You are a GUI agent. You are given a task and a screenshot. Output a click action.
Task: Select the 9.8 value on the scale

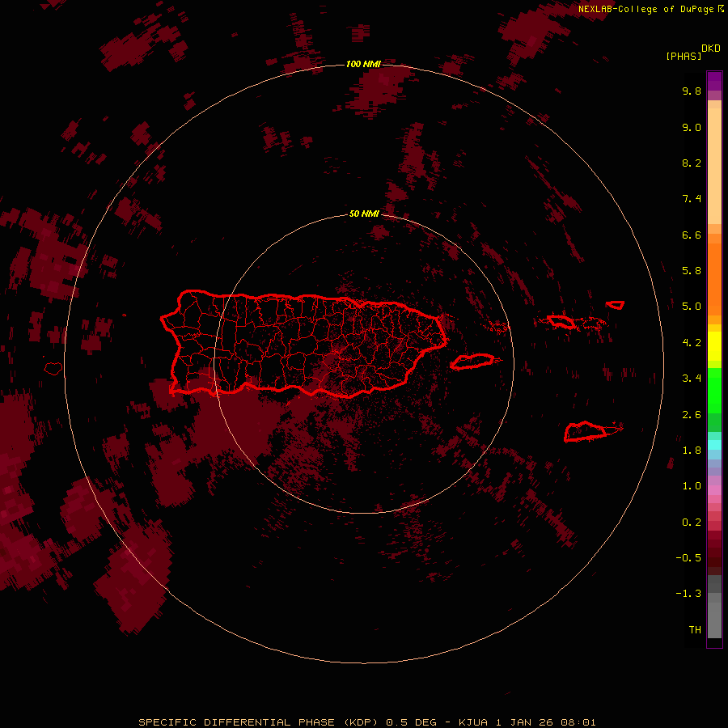[x=692, y=91]
